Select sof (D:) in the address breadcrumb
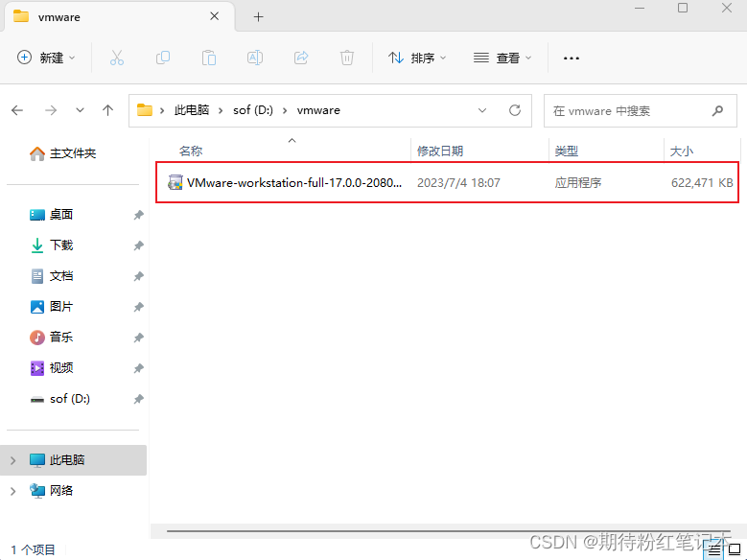This screenshot has height=560, width=747. [x=253, y=110]
